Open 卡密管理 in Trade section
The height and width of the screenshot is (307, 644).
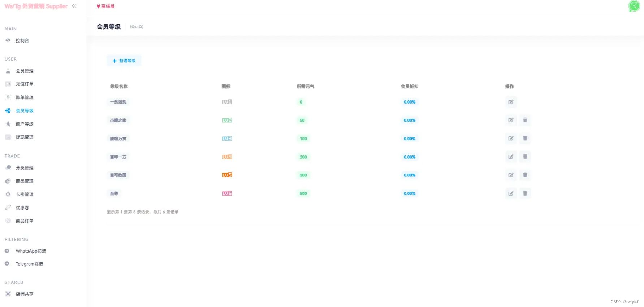tap(24, 194)
